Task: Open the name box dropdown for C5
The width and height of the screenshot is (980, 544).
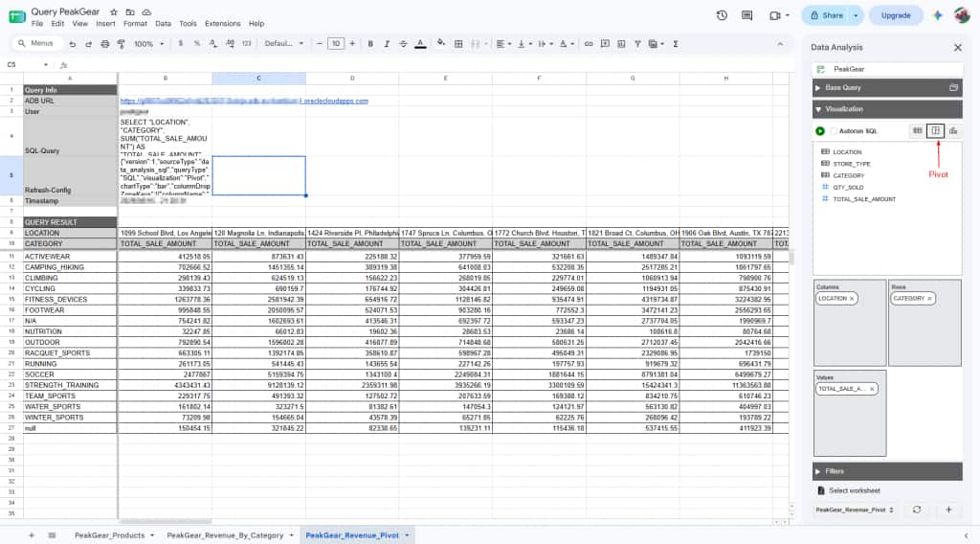Action: (46, 65)
